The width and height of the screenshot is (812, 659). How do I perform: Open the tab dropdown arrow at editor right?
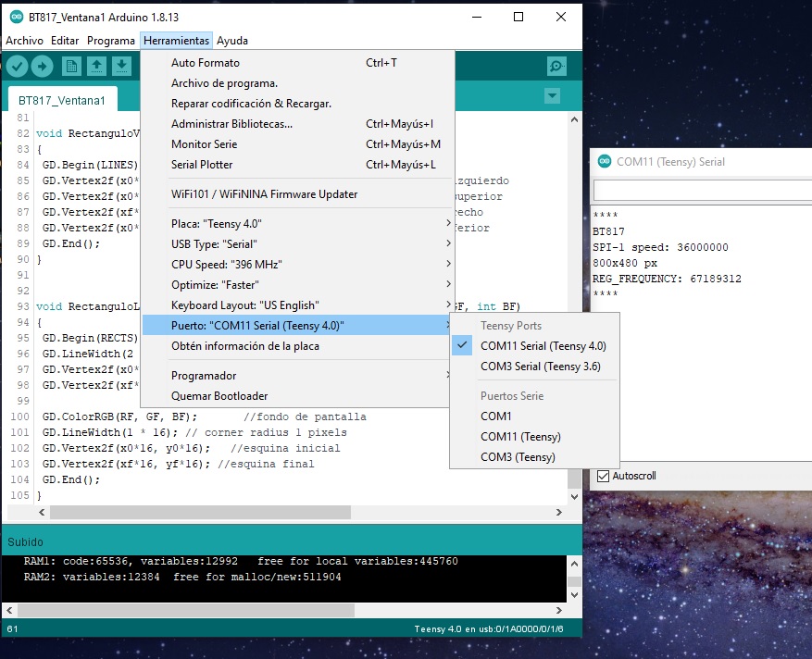(552, 95)
